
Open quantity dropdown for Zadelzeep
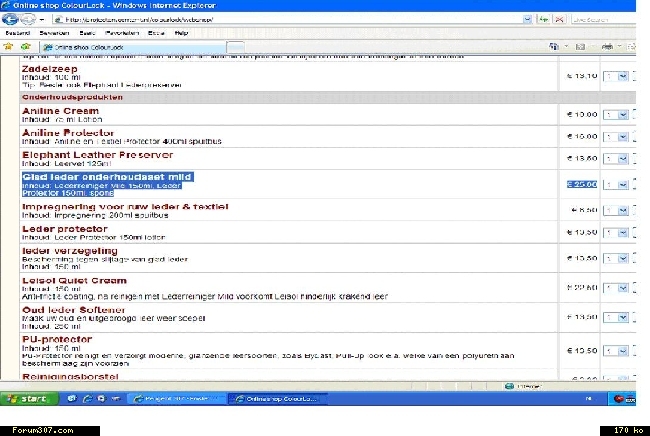(x=623, y=76)
